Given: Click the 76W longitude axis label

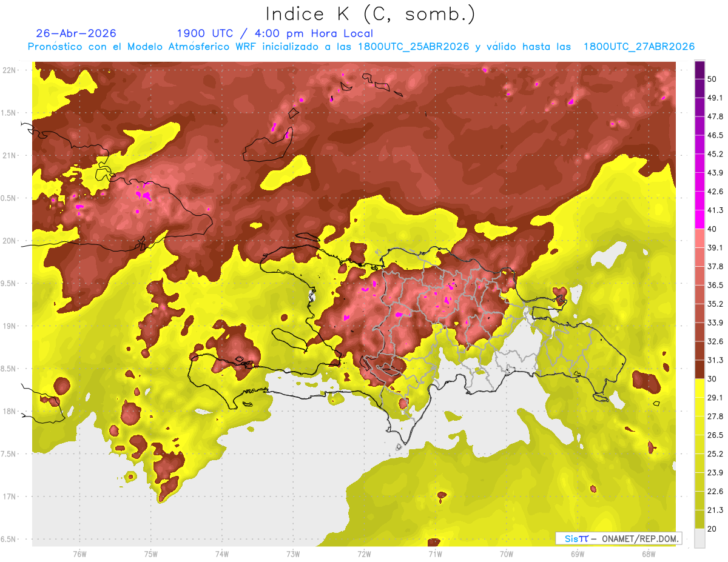Looking at the screenshot, I should pos(79,554).
